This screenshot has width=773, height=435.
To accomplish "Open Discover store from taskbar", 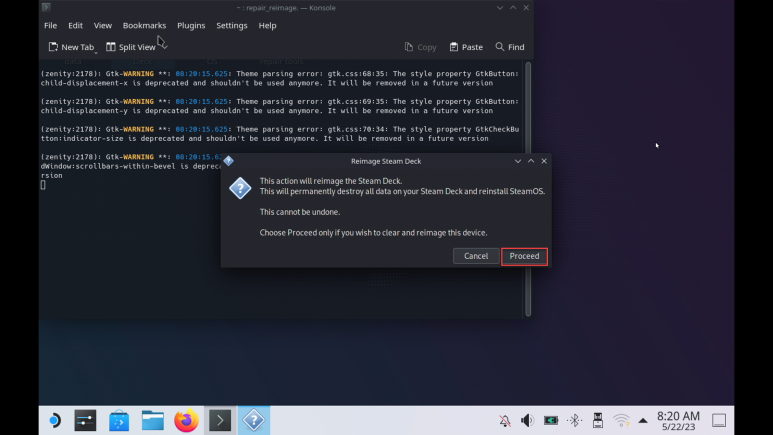I will point(119,421).
